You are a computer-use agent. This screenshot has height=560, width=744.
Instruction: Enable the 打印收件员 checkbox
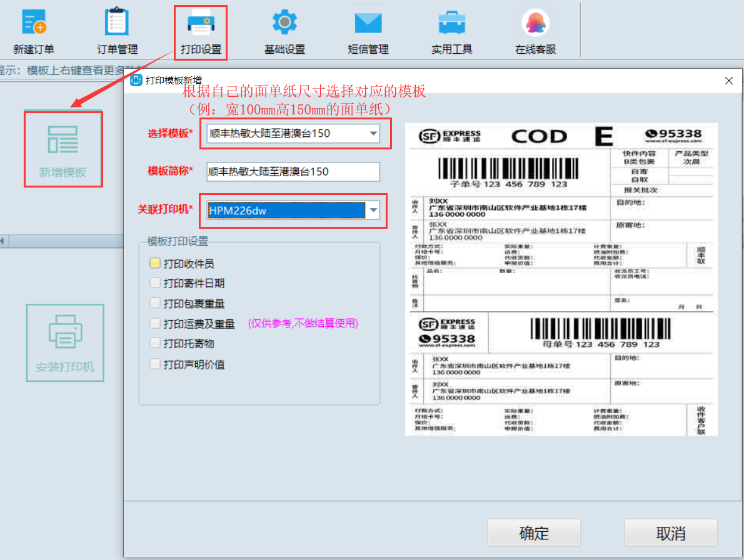pyautogui.click(x=154, y=262)
